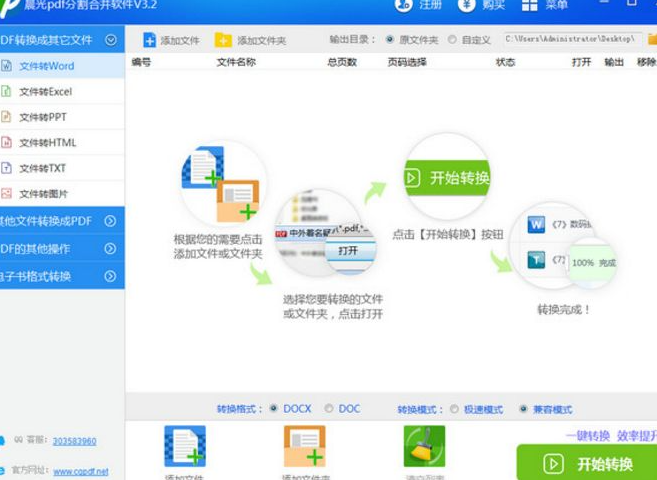This screenshot has width=657, height=480.
Task: Click the 购买 icon in title bar
Action: (x=467, y=5)
